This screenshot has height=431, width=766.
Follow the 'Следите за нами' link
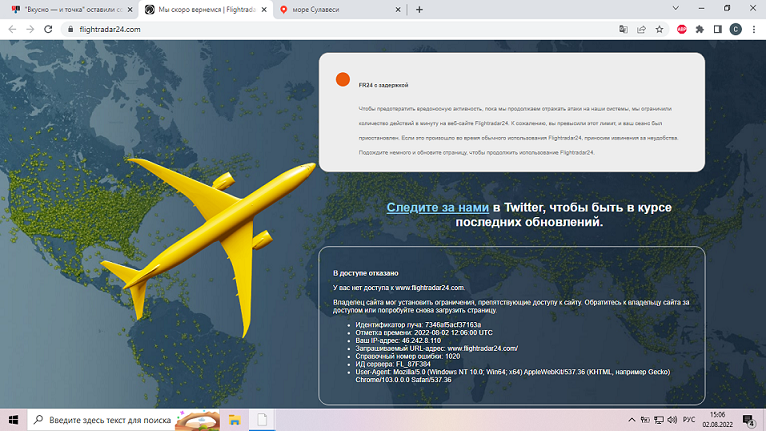pos(438,207)
